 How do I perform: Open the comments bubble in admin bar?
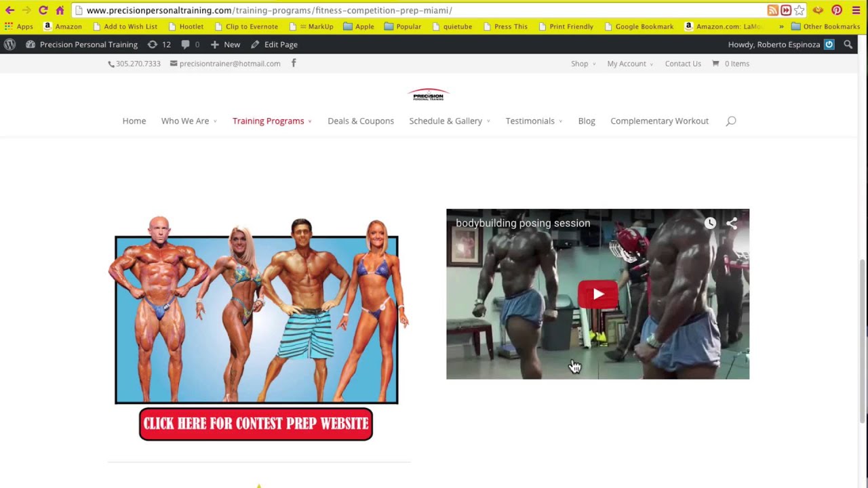tap(190, 44)
